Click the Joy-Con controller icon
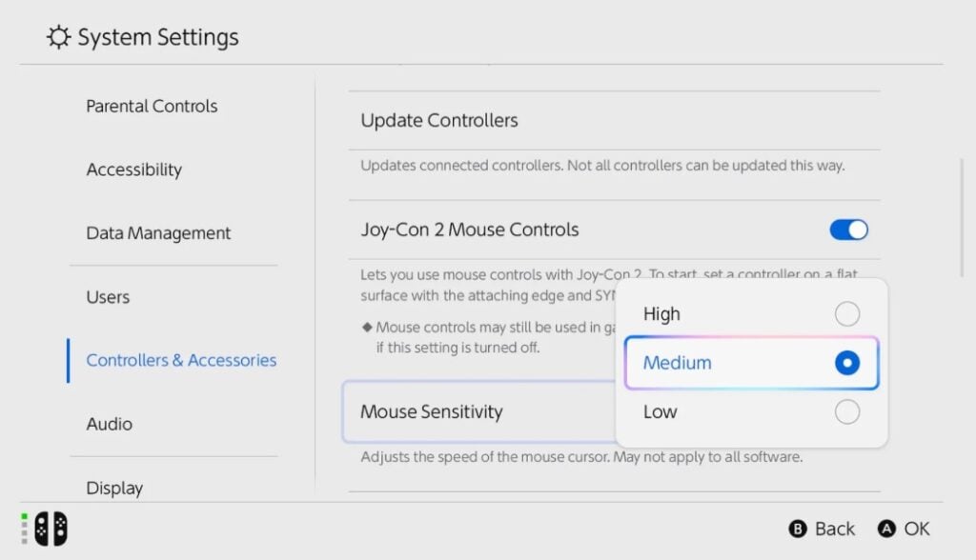Image resolution: width=976 pixels, height=560 pixels. [51, 529]
